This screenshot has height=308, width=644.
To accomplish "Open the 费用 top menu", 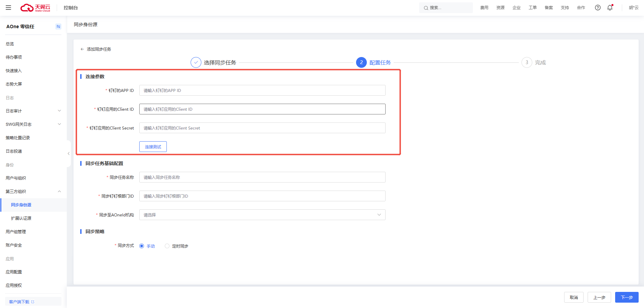I will pos(484,8).
